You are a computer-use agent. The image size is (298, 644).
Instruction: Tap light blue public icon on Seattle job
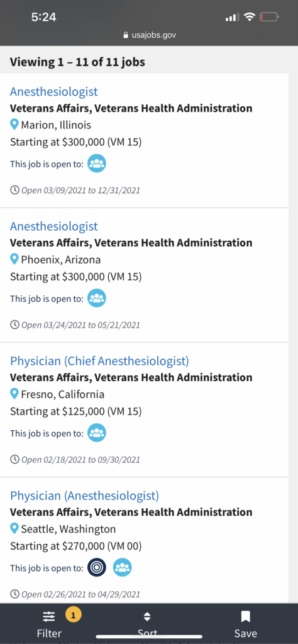coord(123,568)
